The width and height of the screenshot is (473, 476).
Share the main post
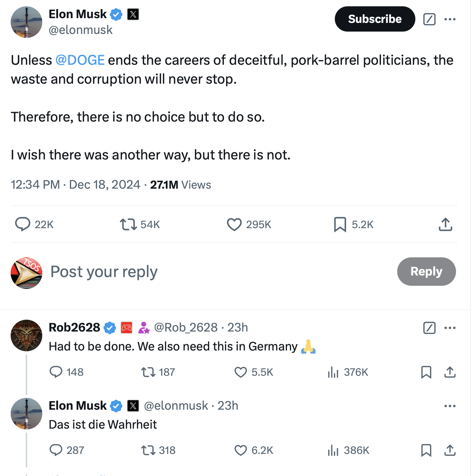[445, 224]
